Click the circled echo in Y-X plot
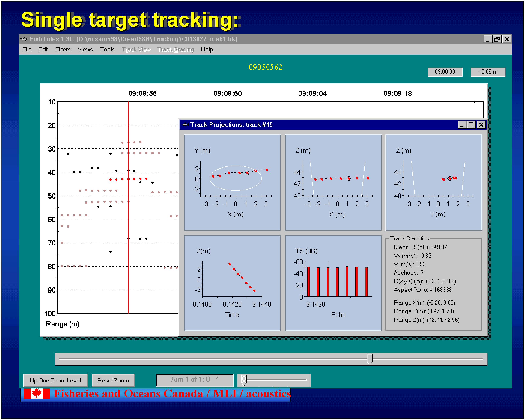The width and height of the screenshot is (525, 420). [x=247, y=173]
